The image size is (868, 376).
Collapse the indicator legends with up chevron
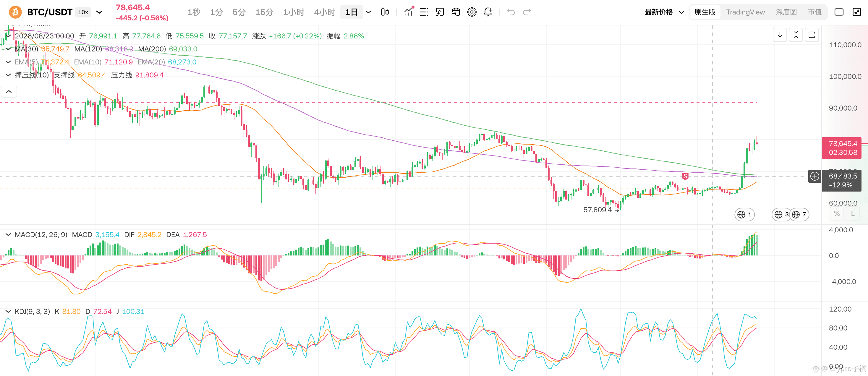(9, 91)
